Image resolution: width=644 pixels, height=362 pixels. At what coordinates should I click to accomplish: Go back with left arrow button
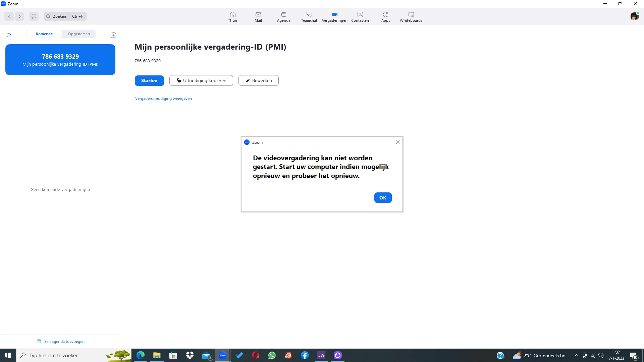pos(9,16)
